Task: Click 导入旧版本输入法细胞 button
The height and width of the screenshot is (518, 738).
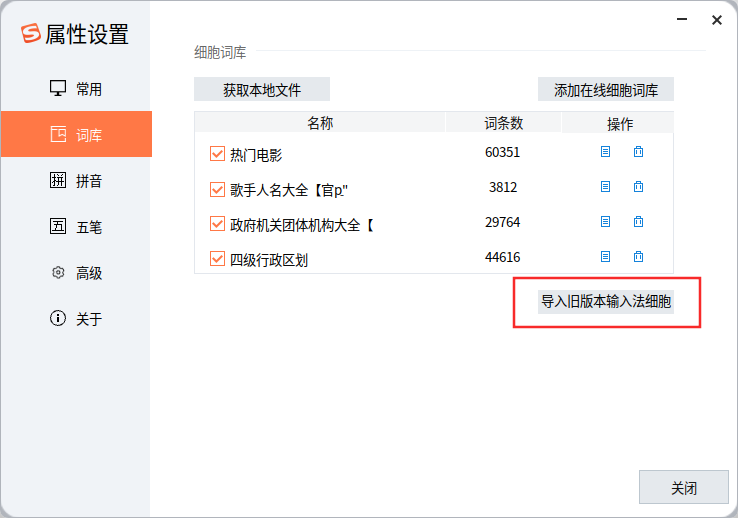Action: (606, 302)
